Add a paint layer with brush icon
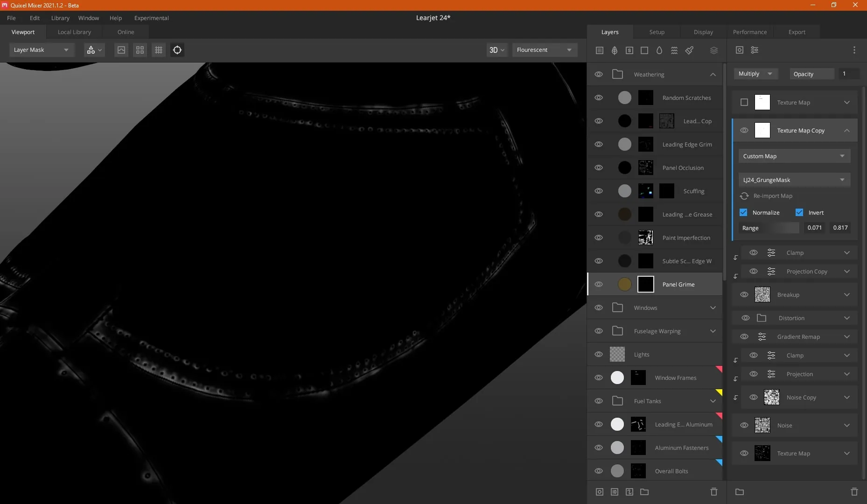 coord(689,50)
